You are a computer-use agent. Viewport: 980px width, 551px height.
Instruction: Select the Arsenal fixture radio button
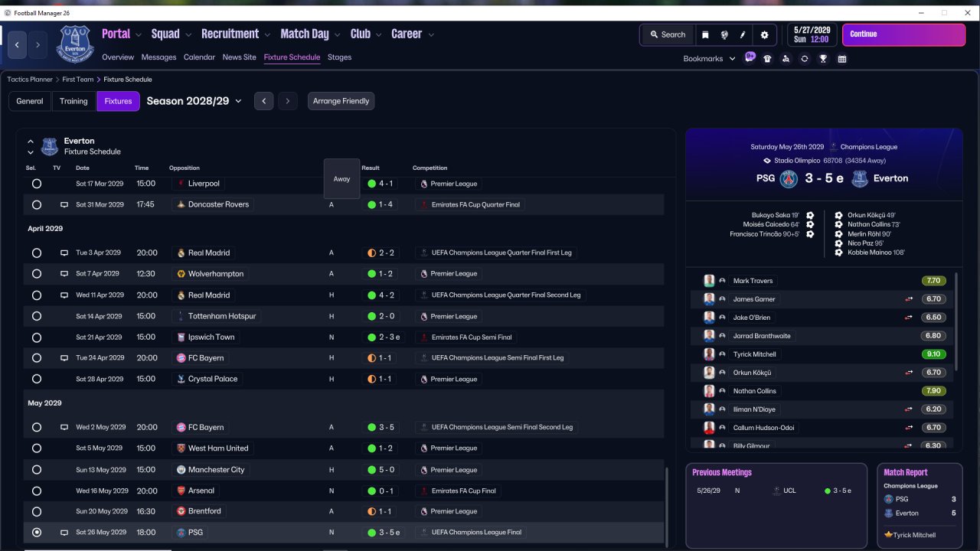37,491
